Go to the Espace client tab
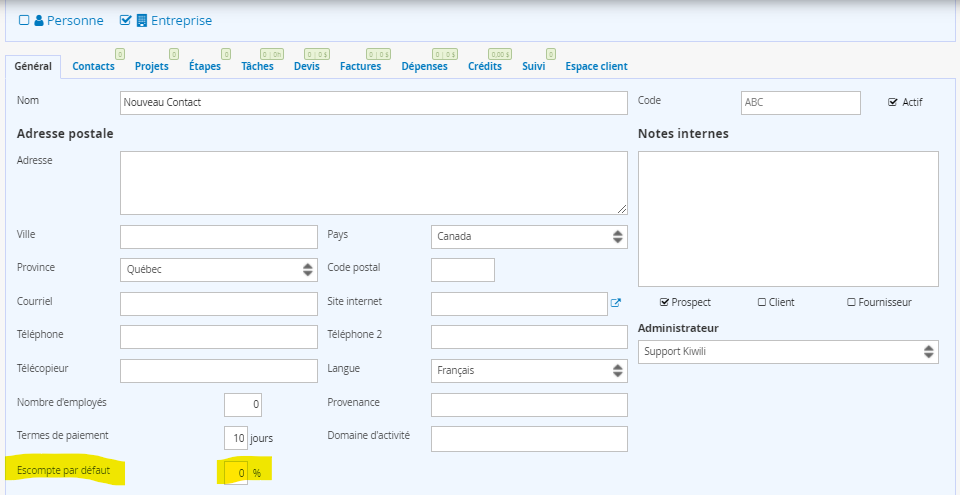960x495 pixels. (x=596, y=67)
